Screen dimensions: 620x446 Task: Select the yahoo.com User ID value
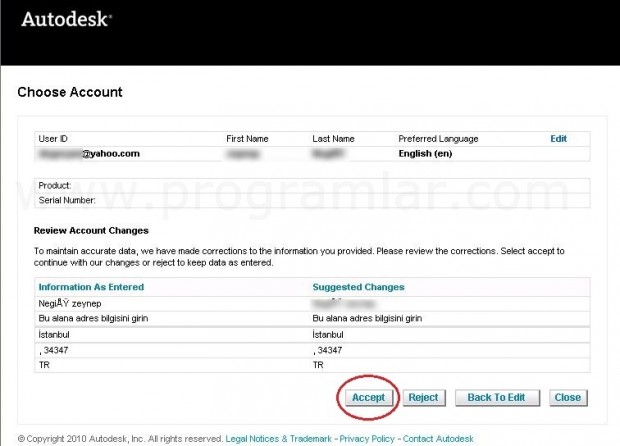(x=89, y=154)
